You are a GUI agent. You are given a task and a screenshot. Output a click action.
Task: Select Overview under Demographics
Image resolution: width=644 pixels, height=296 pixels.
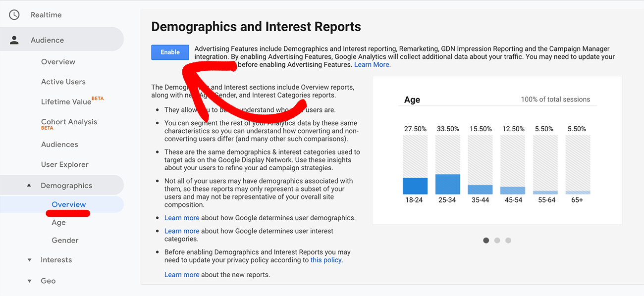tap(68, 204)
